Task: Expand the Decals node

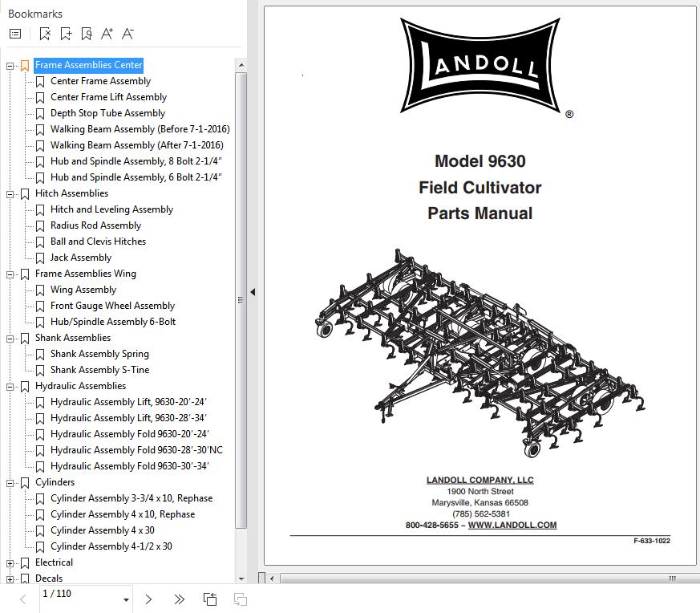Action: [10, 579]
